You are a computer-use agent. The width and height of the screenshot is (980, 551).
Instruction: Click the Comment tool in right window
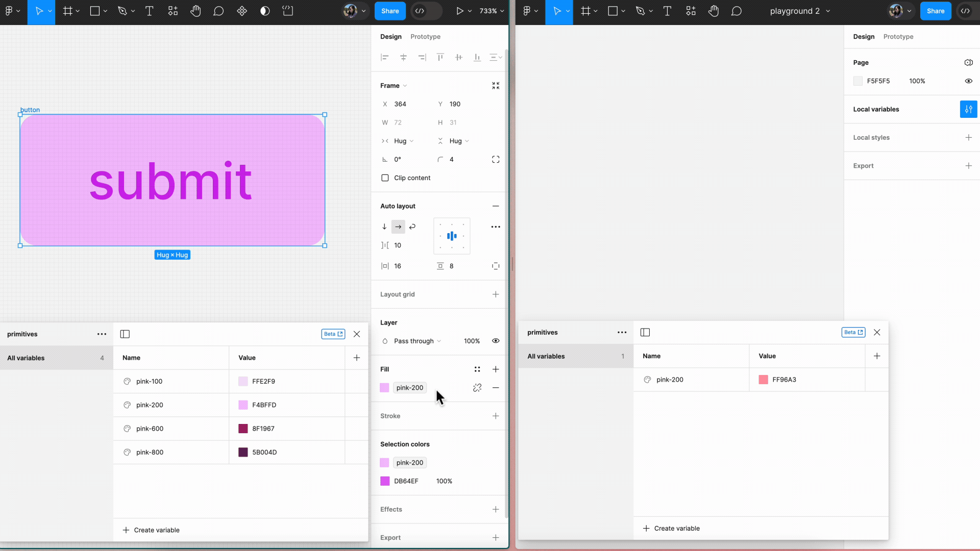[x=736, y=11]
